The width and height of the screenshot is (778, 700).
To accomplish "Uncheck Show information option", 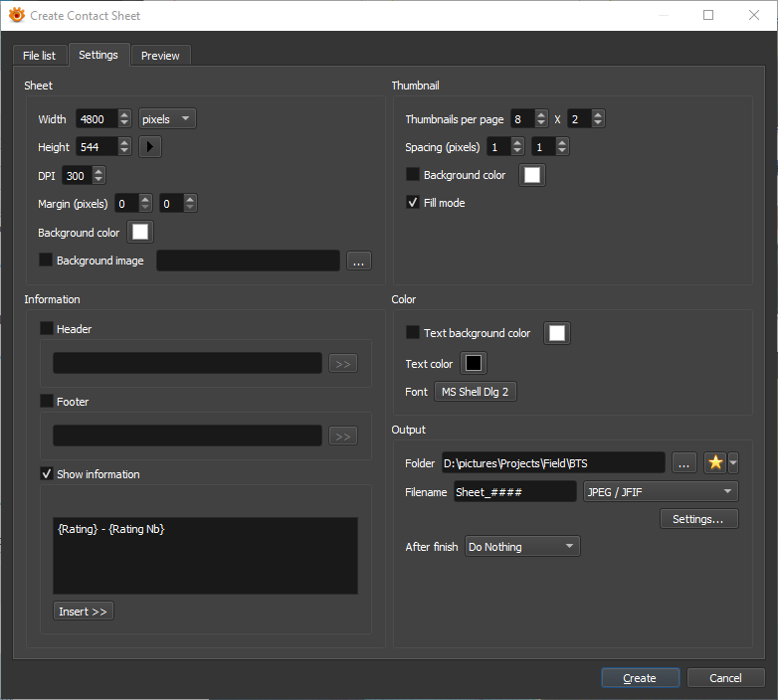I will click(x=47, y=474).
